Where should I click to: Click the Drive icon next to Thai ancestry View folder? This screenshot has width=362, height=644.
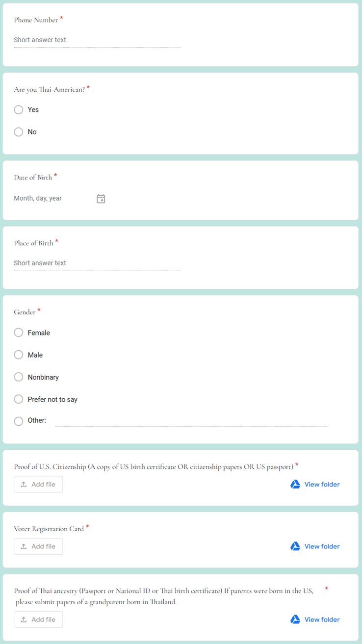tap(294, 619)
